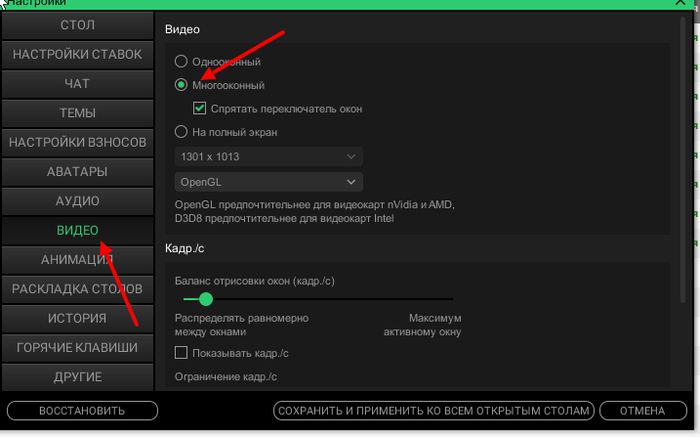
Task: Open the ДРУГИЕ section
Action: [78, 377]
